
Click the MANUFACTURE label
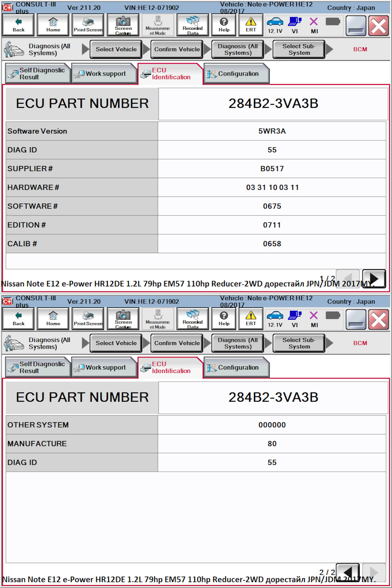click(x=37, y=444)
